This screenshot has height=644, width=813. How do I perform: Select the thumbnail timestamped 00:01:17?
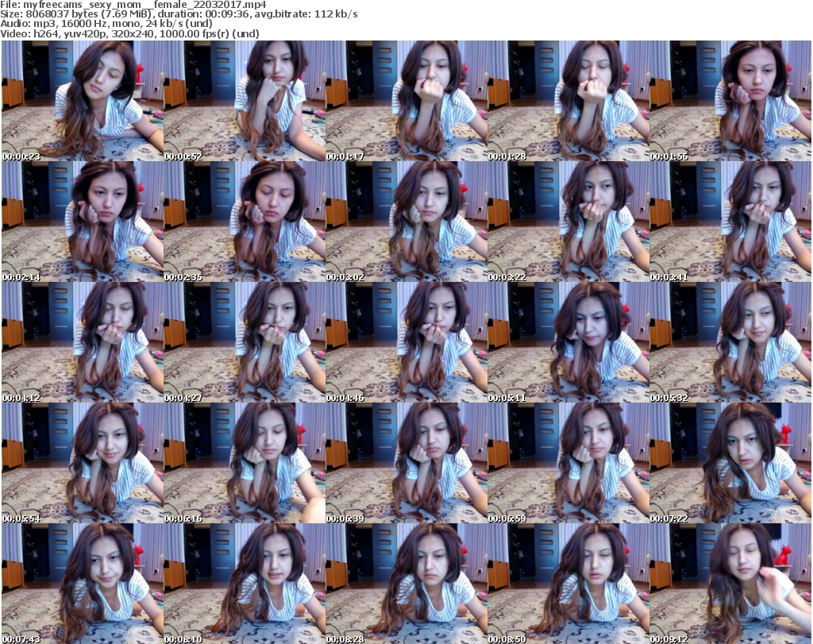click(406, 101)
